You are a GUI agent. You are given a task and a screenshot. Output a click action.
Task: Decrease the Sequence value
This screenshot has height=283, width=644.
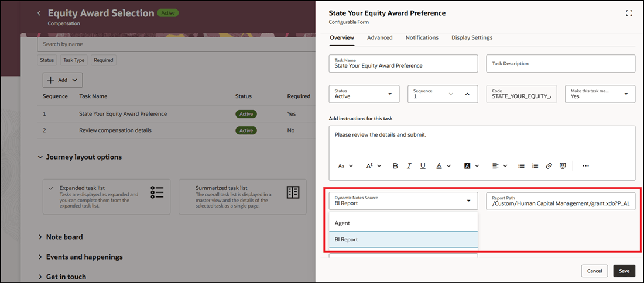click(x=451, y=94)
